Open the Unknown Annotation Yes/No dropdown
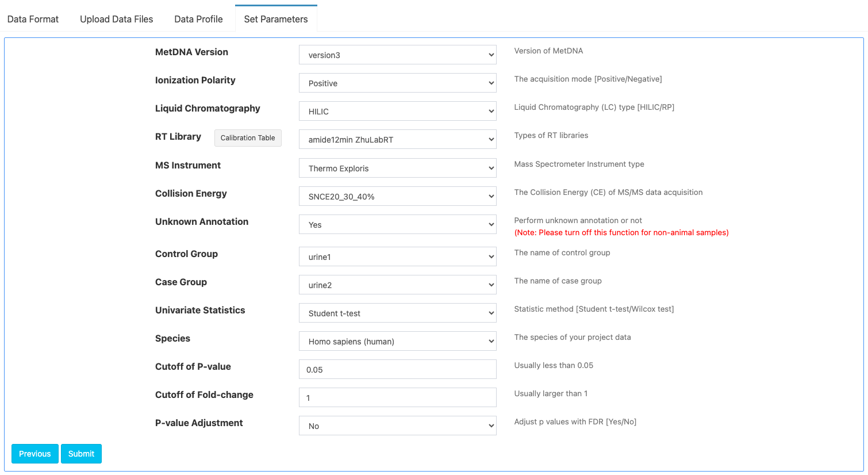Image resolution: width=868 pixels, height=475 pixels. click(x=397, y=225)
